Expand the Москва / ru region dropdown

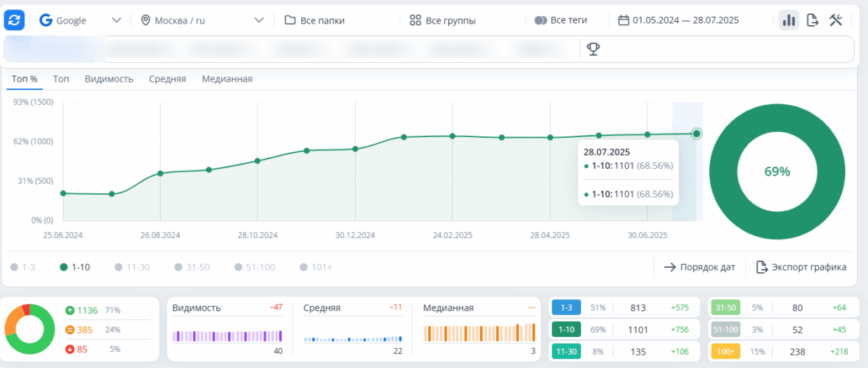tap(201, 20)
